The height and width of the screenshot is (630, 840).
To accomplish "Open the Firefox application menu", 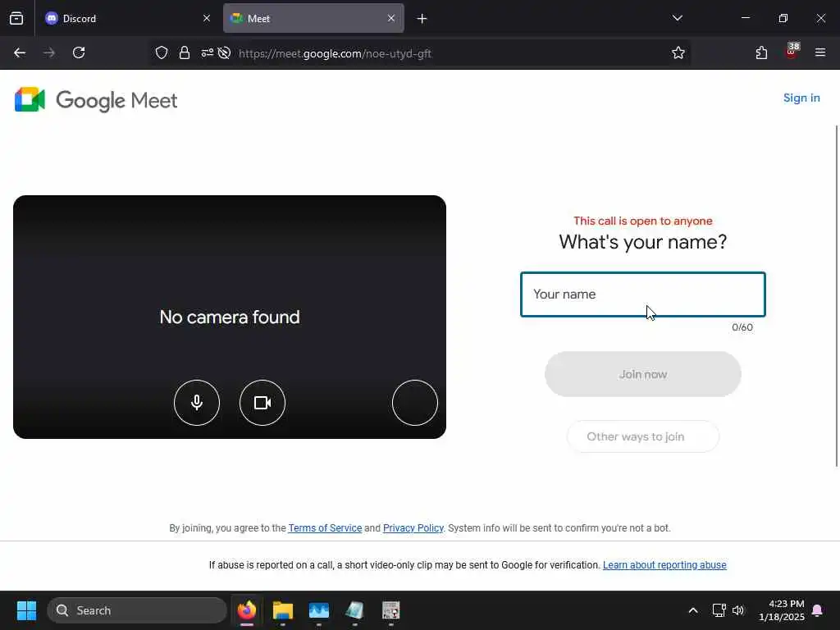I will point(820,53).
